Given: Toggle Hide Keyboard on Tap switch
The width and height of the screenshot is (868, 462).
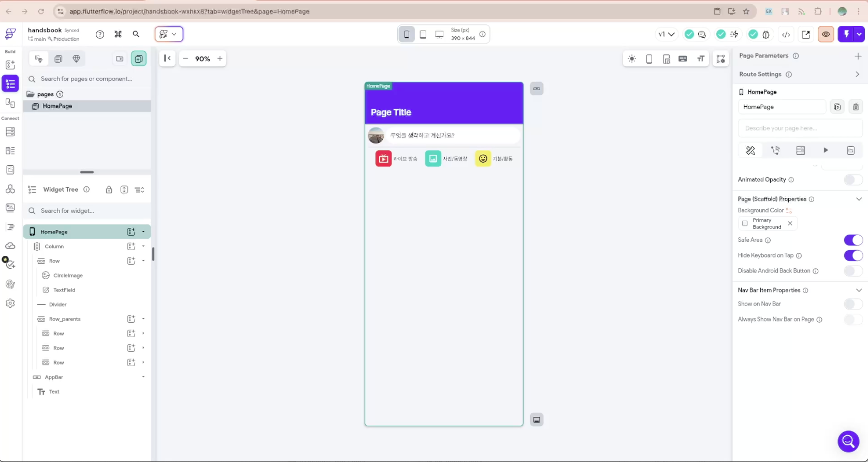Looking at the screenshot, I should [853, 255].
